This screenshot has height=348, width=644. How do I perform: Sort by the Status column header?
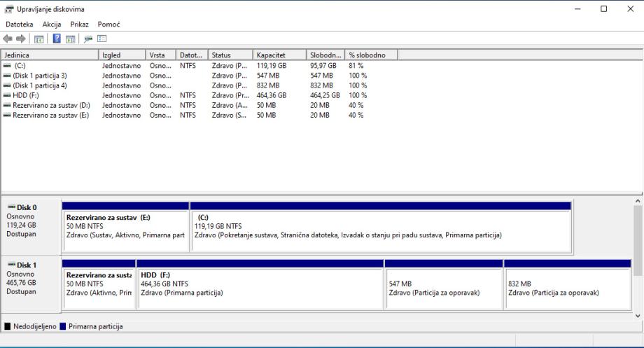coord(230,55)
